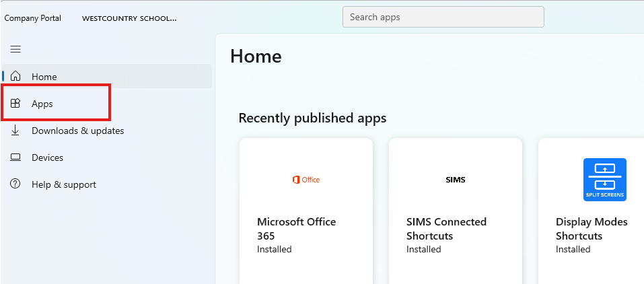This screenshot has width=644, height=284.
Task: Click the SIMS logo icon
Action: click(456, 180)
